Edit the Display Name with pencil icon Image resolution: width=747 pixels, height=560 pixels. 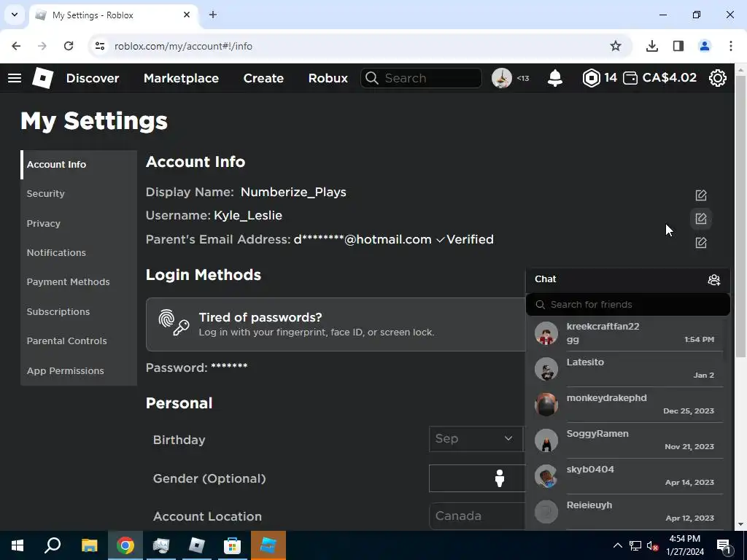[701, 195]
